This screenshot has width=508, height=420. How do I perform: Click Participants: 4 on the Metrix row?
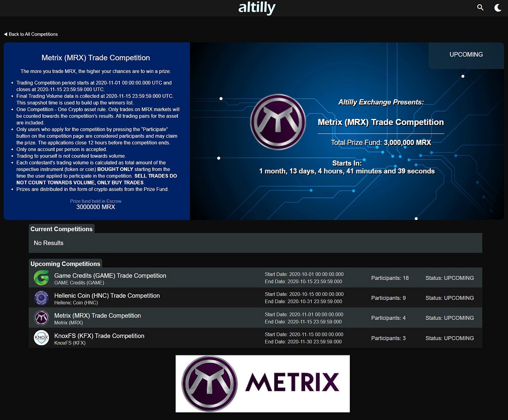click(388, 318)
